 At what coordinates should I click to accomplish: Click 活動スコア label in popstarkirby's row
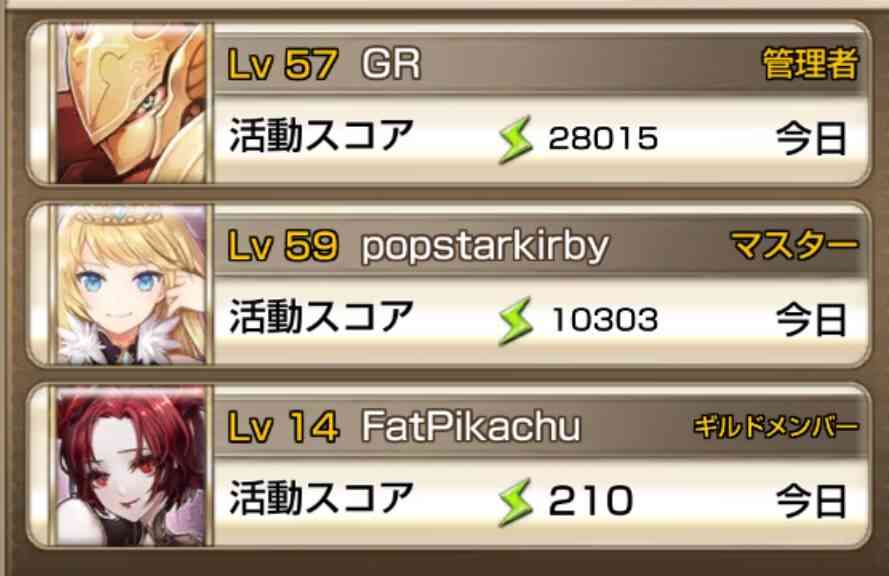[x=321, y=317]
